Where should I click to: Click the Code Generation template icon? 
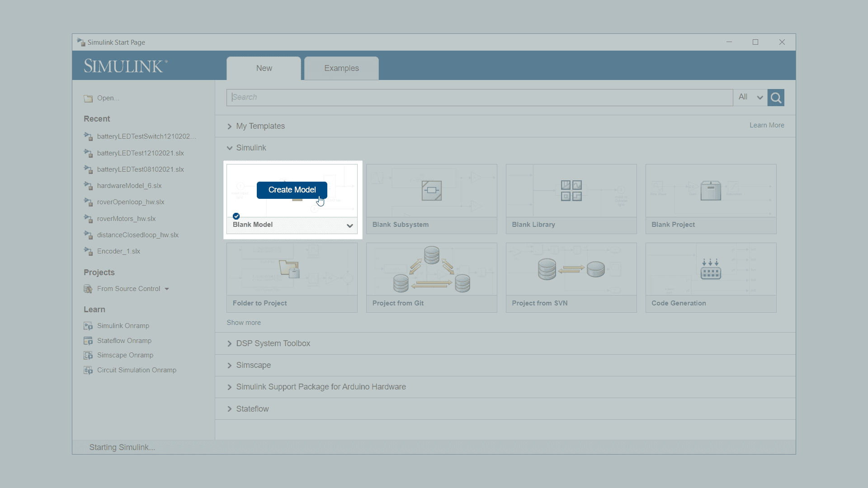pyautogui.click(x=710, y=269)
